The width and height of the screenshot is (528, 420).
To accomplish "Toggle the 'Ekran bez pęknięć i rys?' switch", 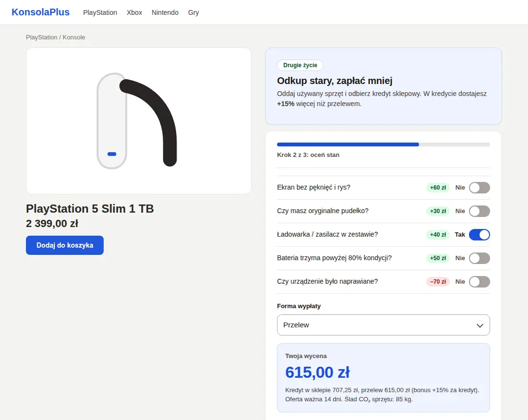I will tap(479, 188).
